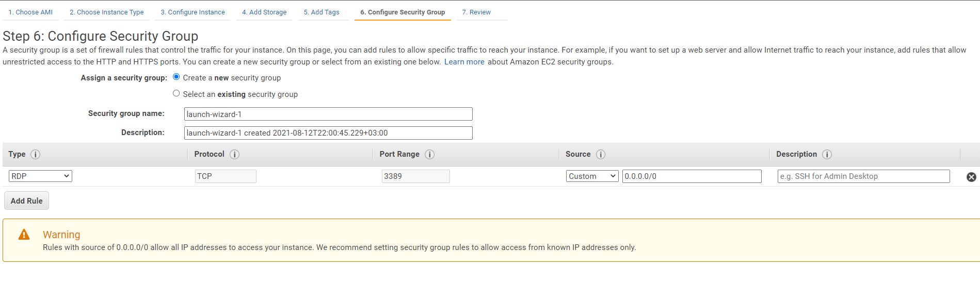Viewport: 980px width, 283px height.
Task: Open the RDP rule Type dropdown
Action: click(x=40, y=176)
